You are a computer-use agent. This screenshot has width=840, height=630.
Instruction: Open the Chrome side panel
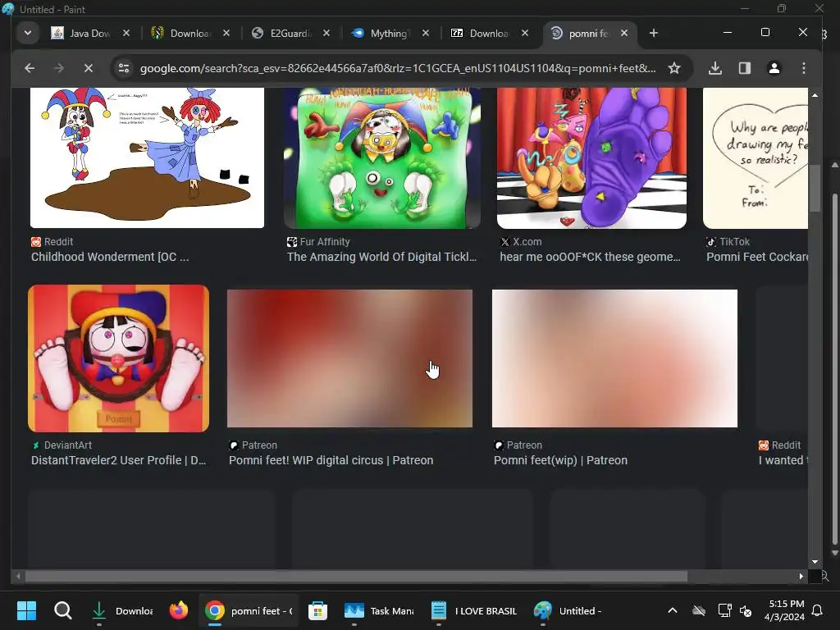click(745, 68)
